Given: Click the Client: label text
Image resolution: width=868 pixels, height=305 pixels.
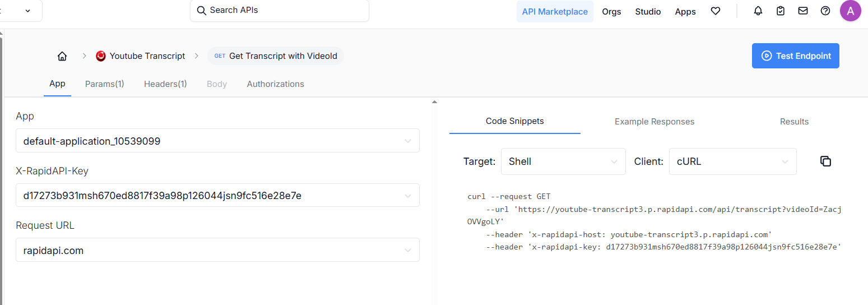Looking at the screenshot, I should [x=649, y=161].
